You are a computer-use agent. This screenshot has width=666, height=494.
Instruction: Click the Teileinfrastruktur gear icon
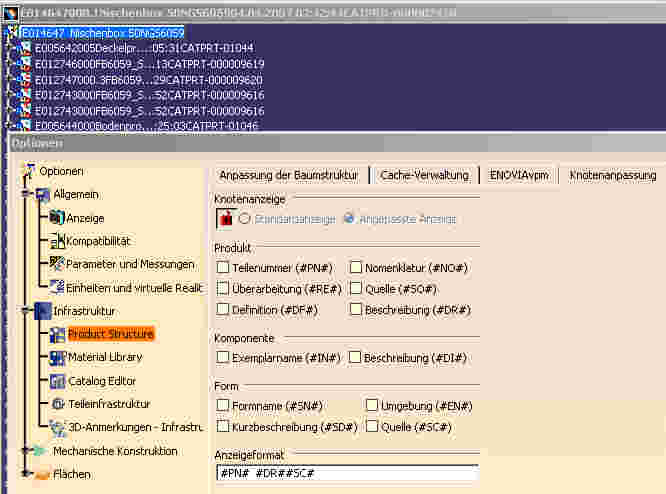(x=58, y=404)
